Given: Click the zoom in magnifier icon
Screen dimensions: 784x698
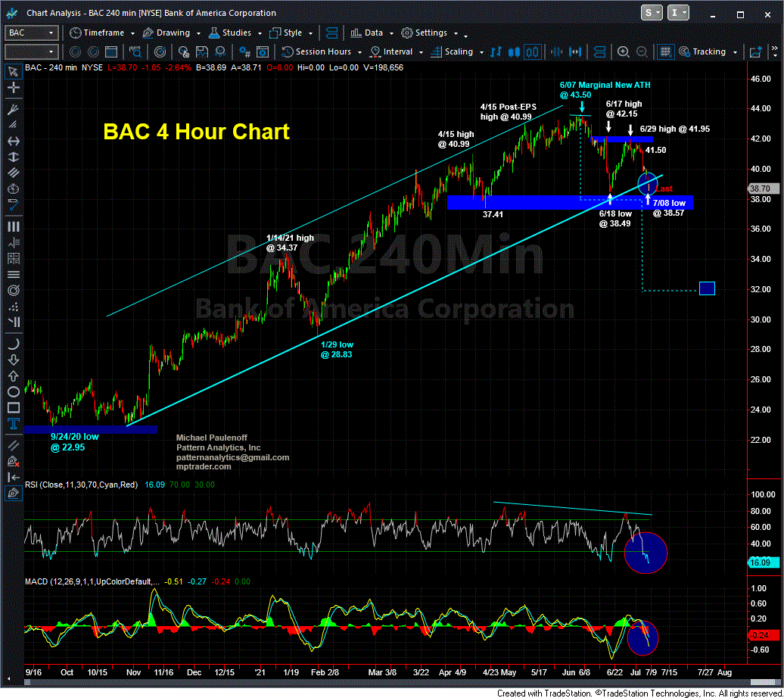Looking at the screenshot, I should tap(623, 51).
